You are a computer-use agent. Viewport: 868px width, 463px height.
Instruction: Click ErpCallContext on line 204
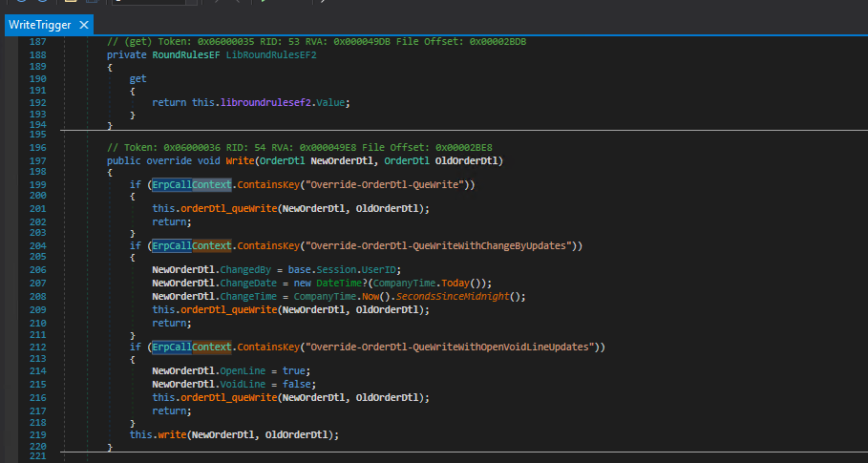(x=190, y=245)
